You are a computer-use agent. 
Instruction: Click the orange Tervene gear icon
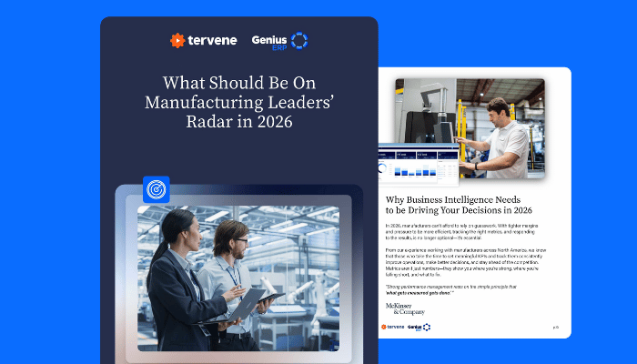[177, 40]
